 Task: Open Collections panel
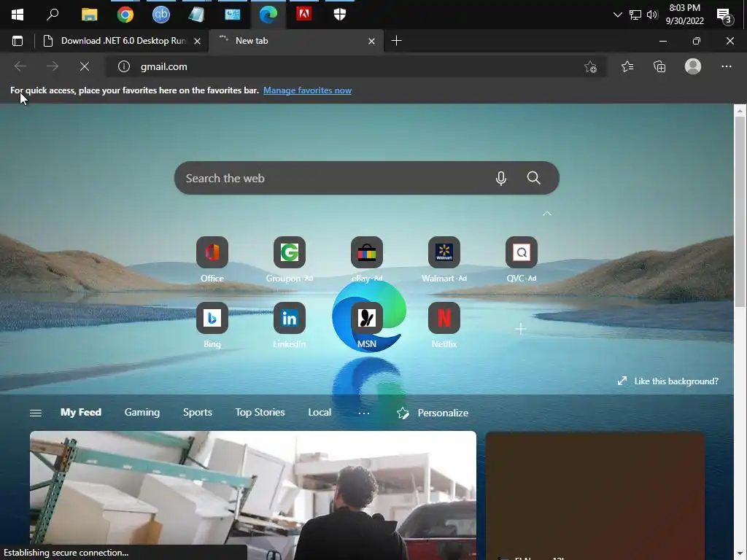(659, 66)
